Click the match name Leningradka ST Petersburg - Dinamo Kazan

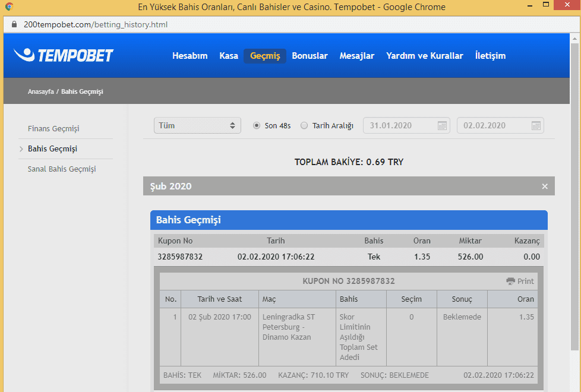click(x=289, y=327)
